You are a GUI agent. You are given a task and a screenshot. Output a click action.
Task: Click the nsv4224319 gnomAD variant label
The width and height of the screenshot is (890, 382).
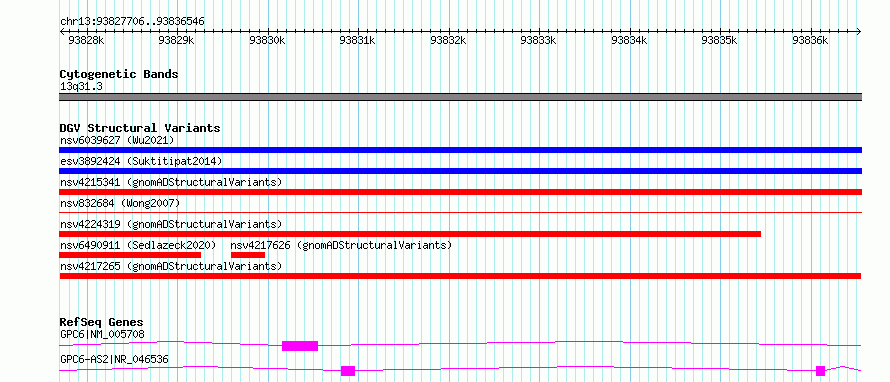(171, 224)
